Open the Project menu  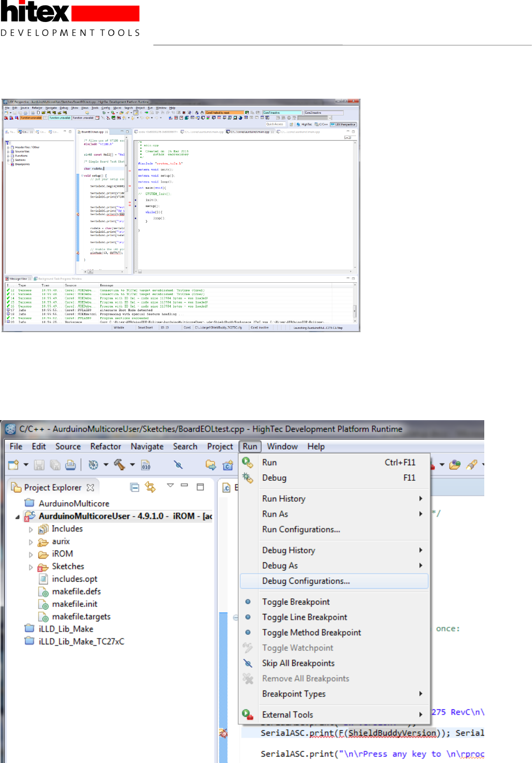(220, 446)
